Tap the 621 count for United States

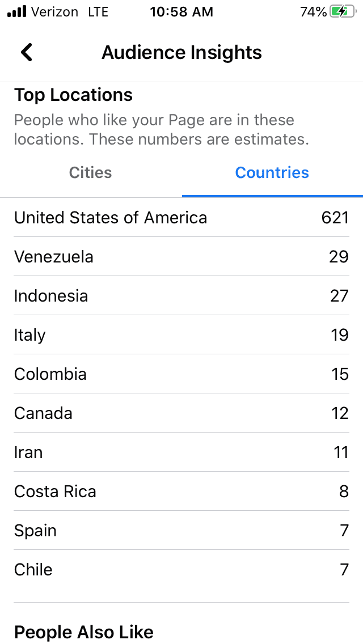[x=335, y=217]
